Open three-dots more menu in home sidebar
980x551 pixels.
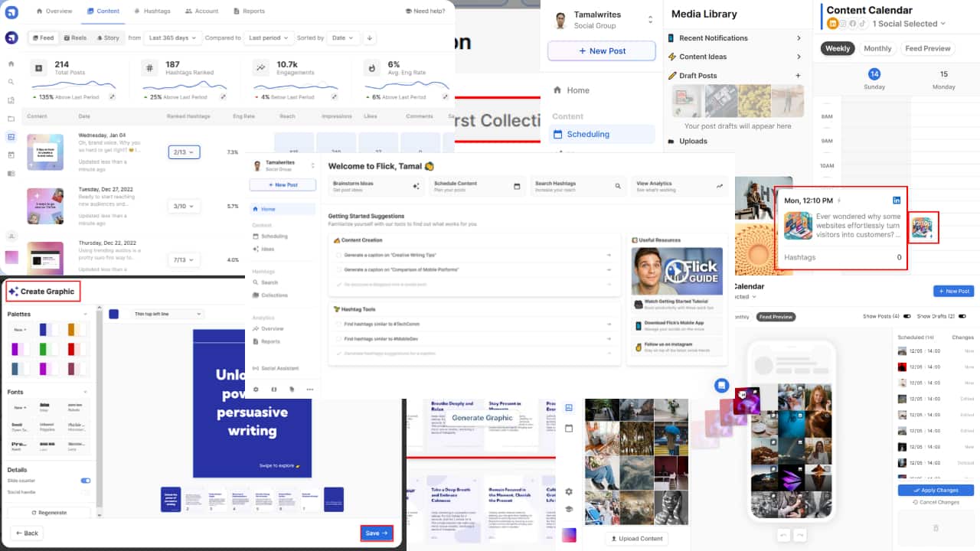click(x=309, y=389)
